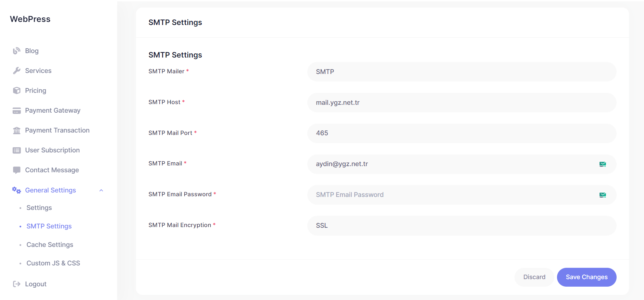Navigate to Cache Settings

50,245
